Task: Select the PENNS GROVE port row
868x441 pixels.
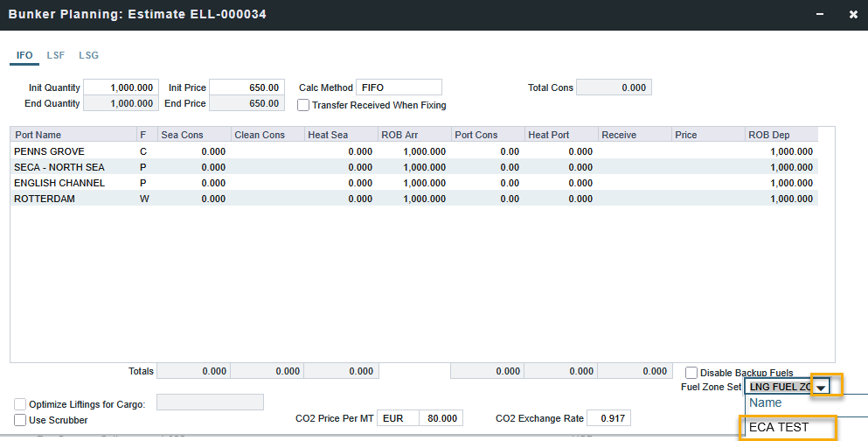Action: [50, 151]
